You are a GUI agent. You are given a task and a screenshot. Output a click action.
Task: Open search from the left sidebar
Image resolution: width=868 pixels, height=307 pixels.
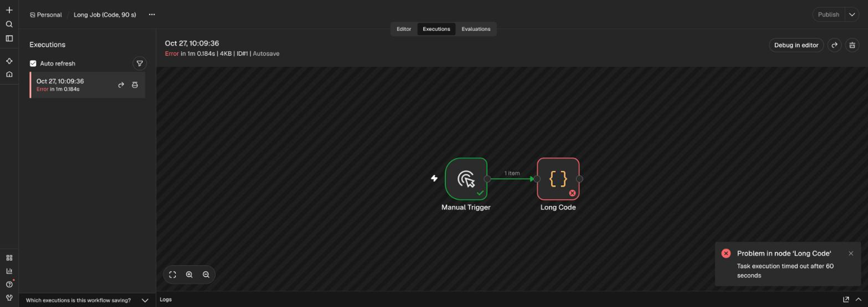pyautogui.click(x=9, y=24)
